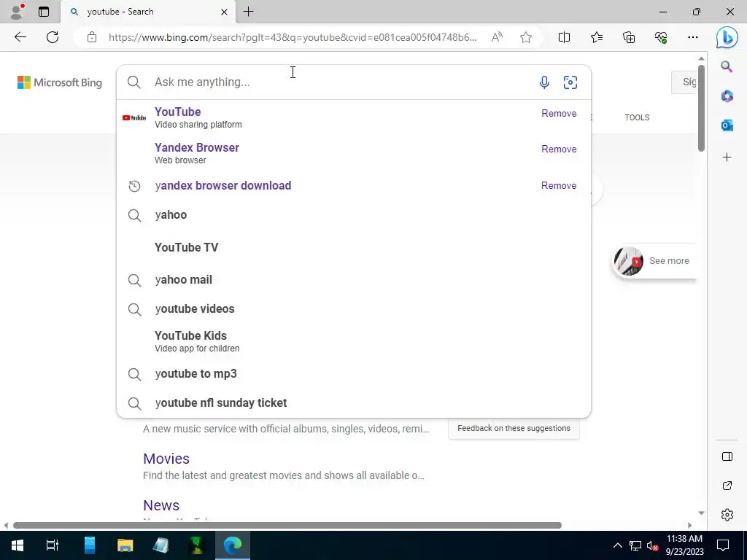The height and width of the screenshot is (560, 747).
Task: Click the Microsoft Bing logo
Action: tap(60, 82)
